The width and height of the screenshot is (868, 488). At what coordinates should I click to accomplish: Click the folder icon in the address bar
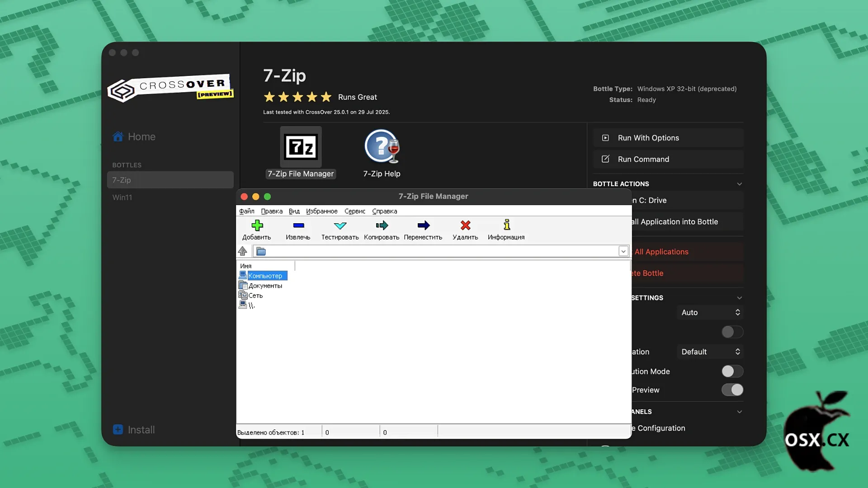[x=261, y=251]
